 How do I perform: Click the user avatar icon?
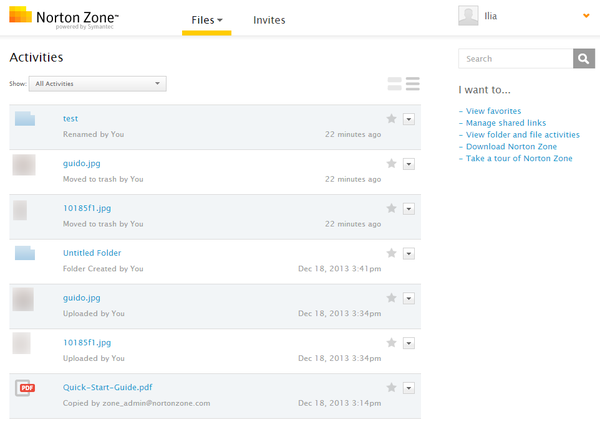click(468, 15)
